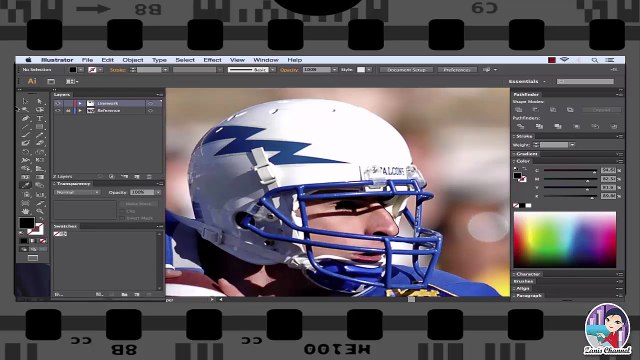Open the Stroke panel Weight dropdown
This screenshot has width=640, height=360.
(x=572, y=145)
